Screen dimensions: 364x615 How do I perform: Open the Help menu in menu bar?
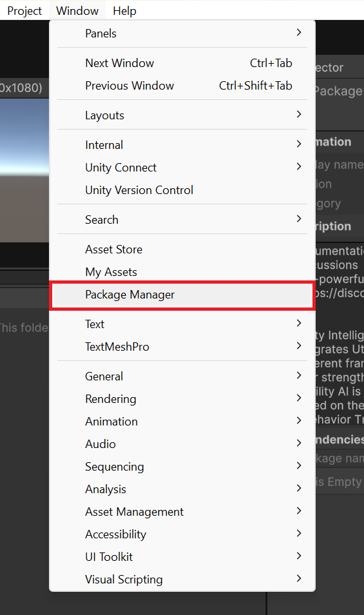point(124,10)
